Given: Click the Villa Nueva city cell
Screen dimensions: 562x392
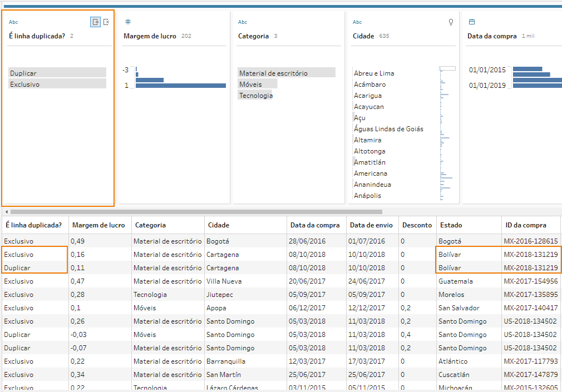Looking at the screenshot, I should [245, 281].
